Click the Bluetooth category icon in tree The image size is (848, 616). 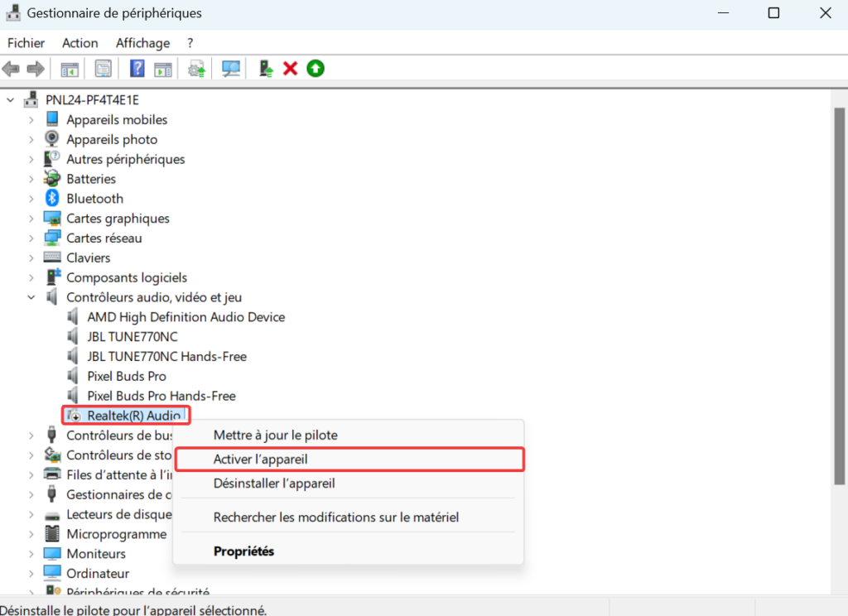52,199
